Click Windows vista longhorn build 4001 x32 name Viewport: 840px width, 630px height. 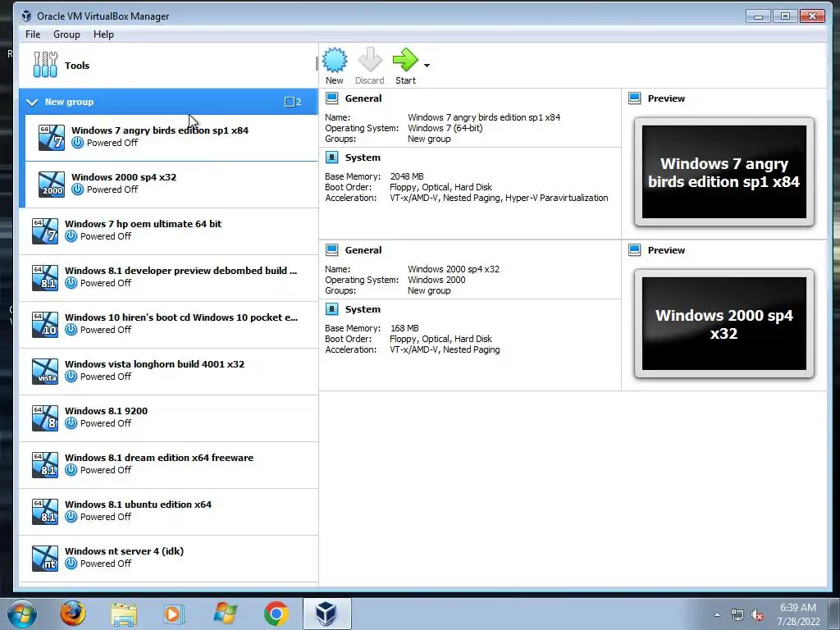click(x=154, y=364)
